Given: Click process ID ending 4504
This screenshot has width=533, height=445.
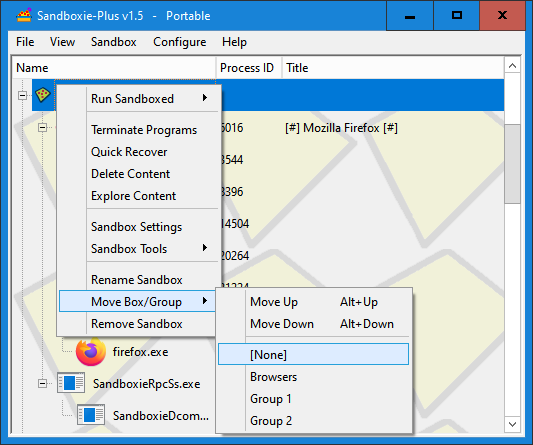Looking at the screenshot, I should 235,224.
